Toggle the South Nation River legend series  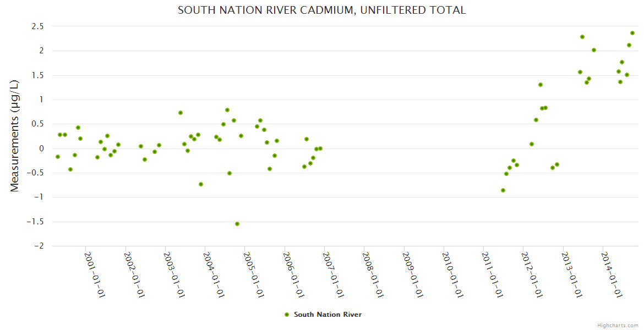(328, 315)
